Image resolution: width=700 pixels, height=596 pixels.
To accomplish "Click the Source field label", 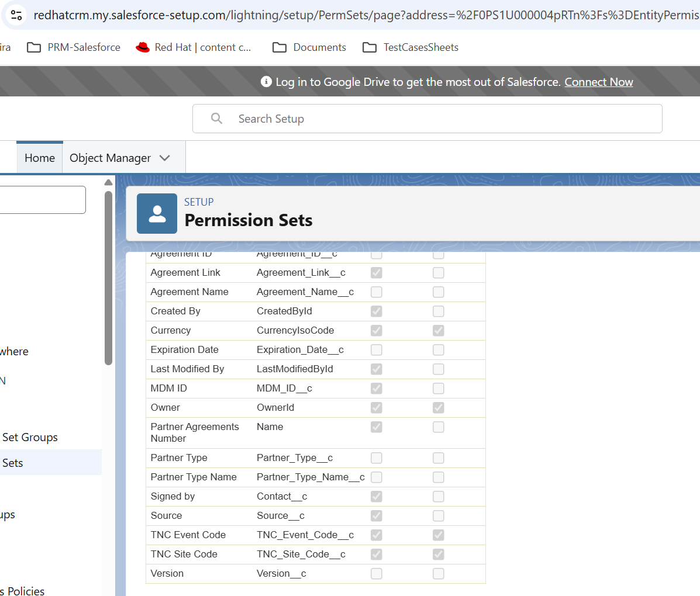I will pos(166,516).
